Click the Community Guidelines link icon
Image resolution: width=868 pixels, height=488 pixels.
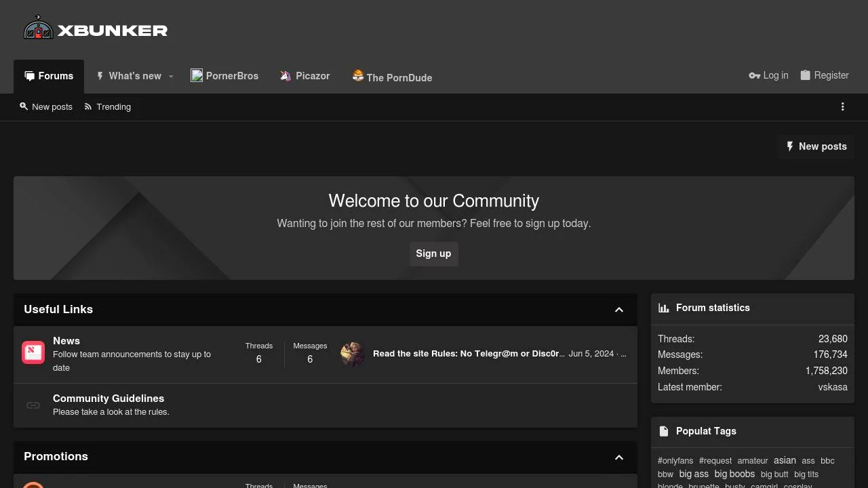tap(33, 405)
